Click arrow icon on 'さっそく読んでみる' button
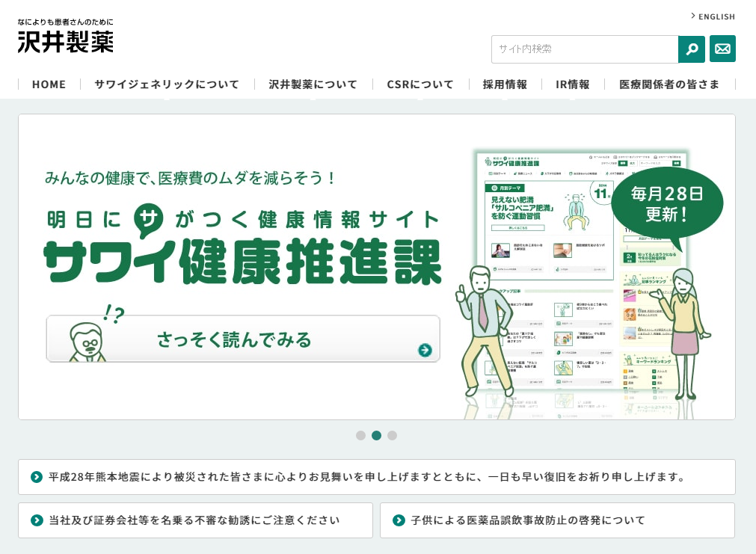The height and width of the screenshot is (554, 756). pyautogui.click(x=425, y=350)
